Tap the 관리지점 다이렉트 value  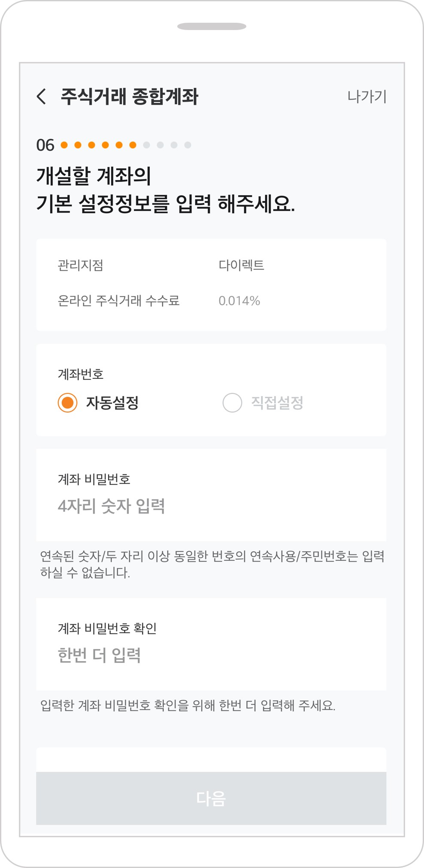241,265
